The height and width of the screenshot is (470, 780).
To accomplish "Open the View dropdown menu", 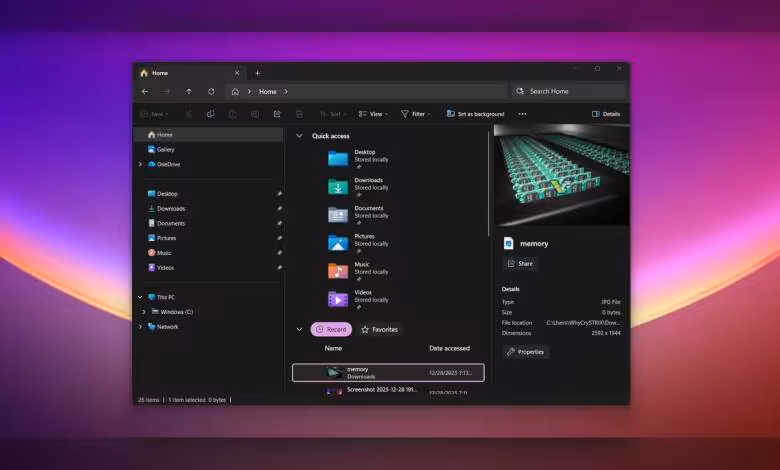I will [373, 114].
